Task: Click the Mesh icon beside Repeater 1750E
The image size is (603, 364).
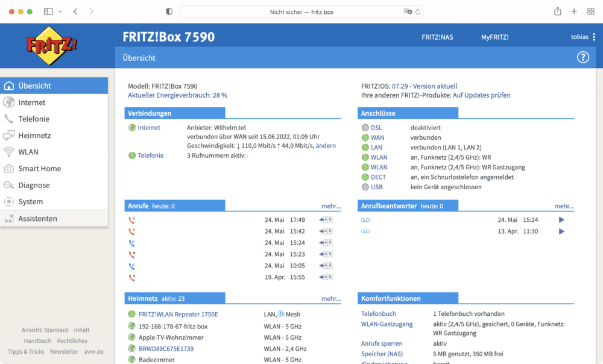Action: [x=281, y=314]
